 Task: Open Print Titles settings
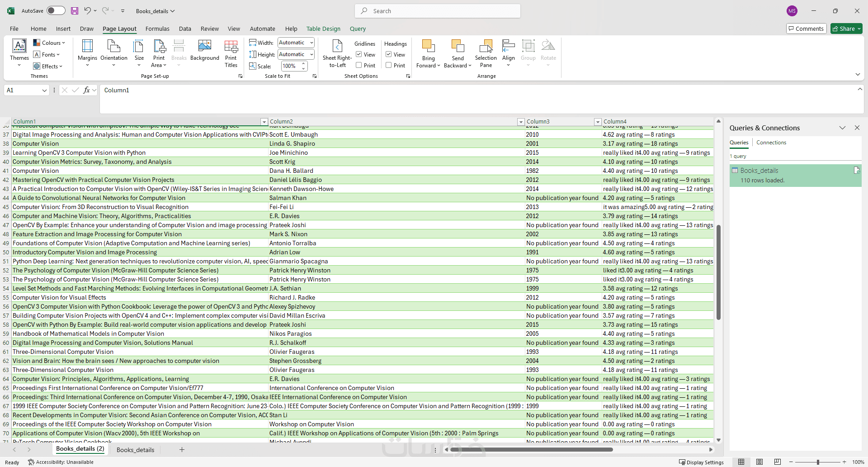click(x=231, y=53)
